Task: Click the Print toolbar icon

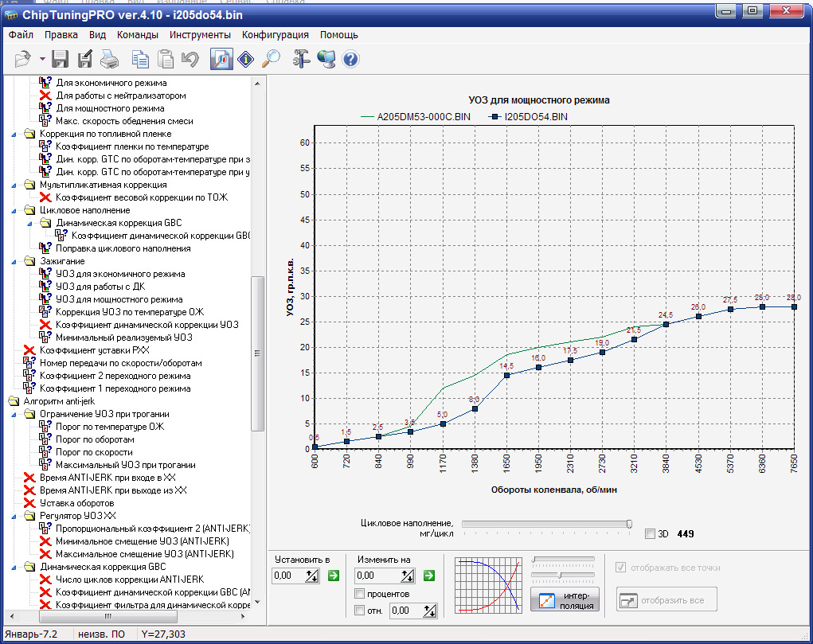Action: 110,59
